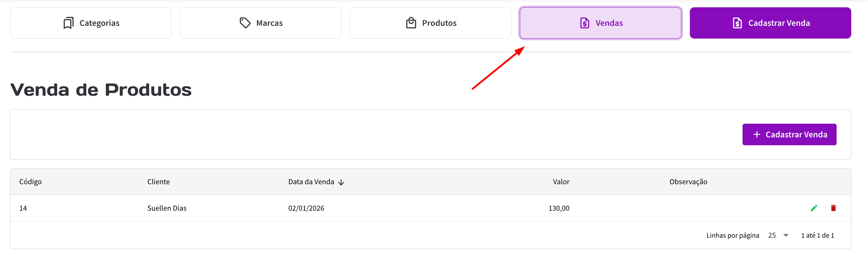Click the shopping bag icon beside Produtos
This screenshot has height=262, width=868.
(411, 23)
